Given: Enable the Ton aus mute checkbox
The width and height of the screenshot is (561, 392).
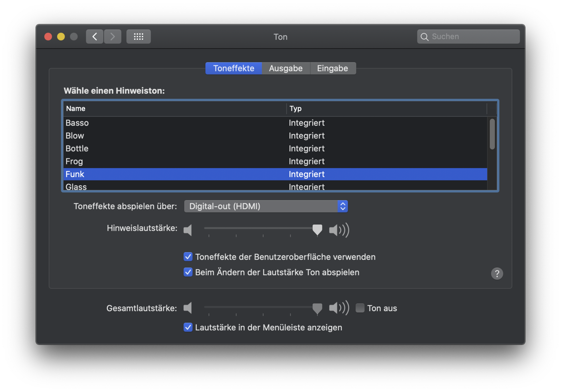Looking at the screenshot, I should 360,308.
